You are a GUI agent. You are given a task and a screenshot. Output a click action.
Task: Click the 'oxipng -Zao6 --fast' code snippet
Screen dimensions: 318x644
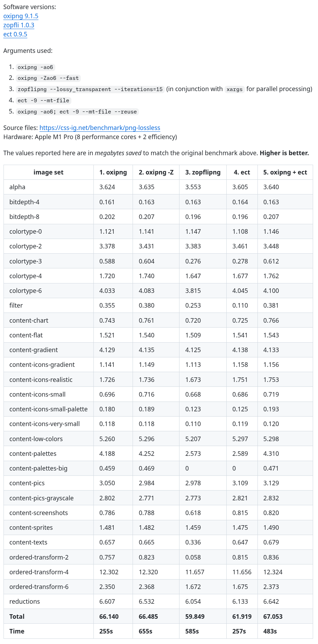coord(48,78)
